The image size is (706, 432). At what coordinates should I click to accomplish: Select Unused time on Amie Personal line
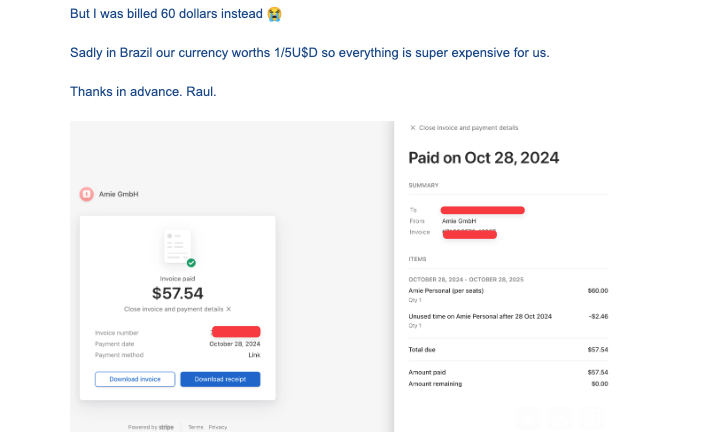tap(480, 317)
